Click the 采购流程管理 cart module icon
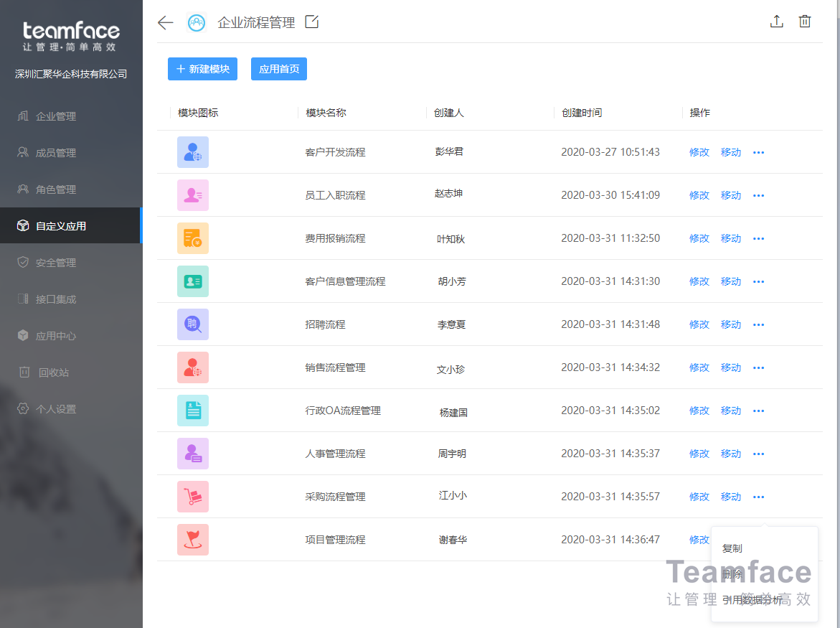Image resolution: width=840 pixels, height=628 pixels. [193, 497]
